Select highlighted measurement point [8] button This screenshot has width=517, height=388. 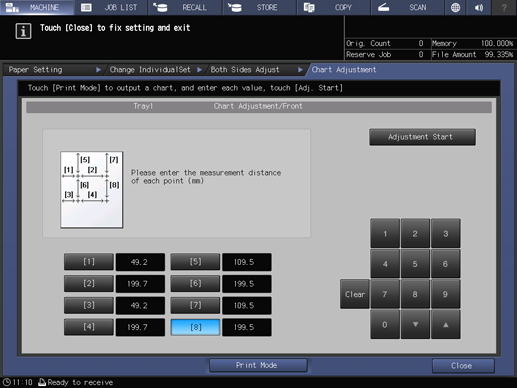[x=195, y=327]
